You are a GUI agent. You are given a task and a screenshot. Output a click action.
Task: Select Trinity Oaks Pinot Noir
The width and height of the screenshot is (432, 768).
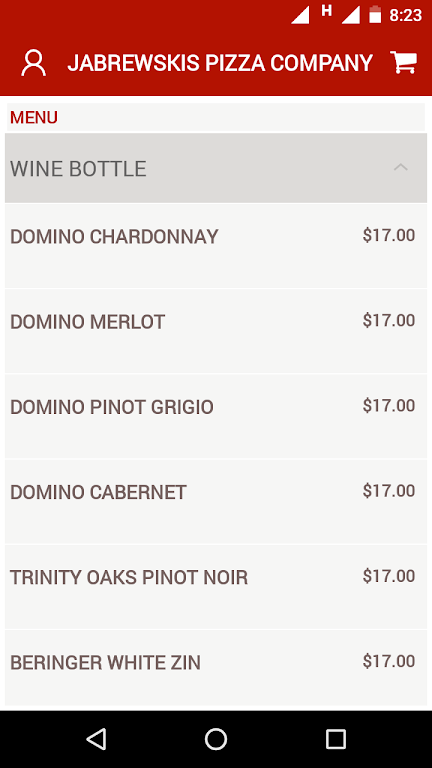tap(216, 587)
